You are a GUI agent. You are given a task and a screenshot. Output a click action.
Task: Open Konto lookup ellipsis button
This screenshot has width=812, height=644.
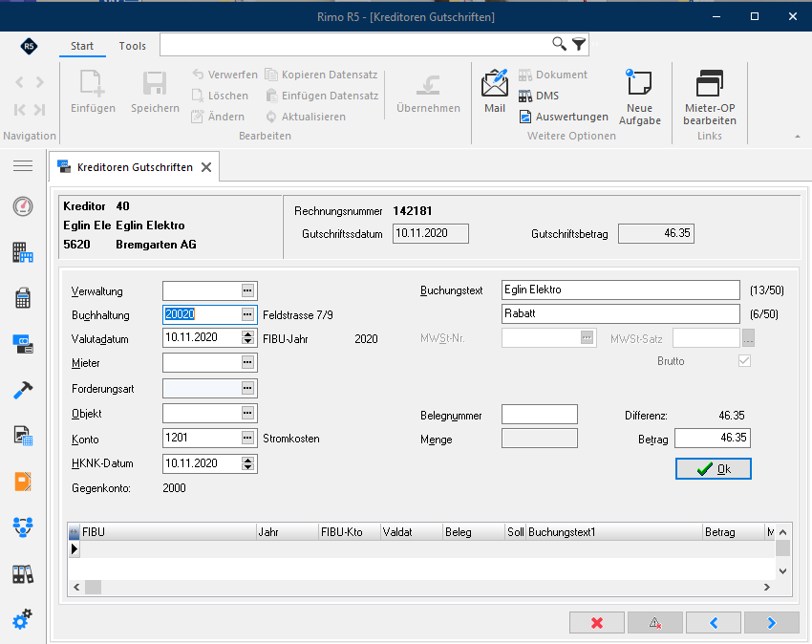(247, 438)
